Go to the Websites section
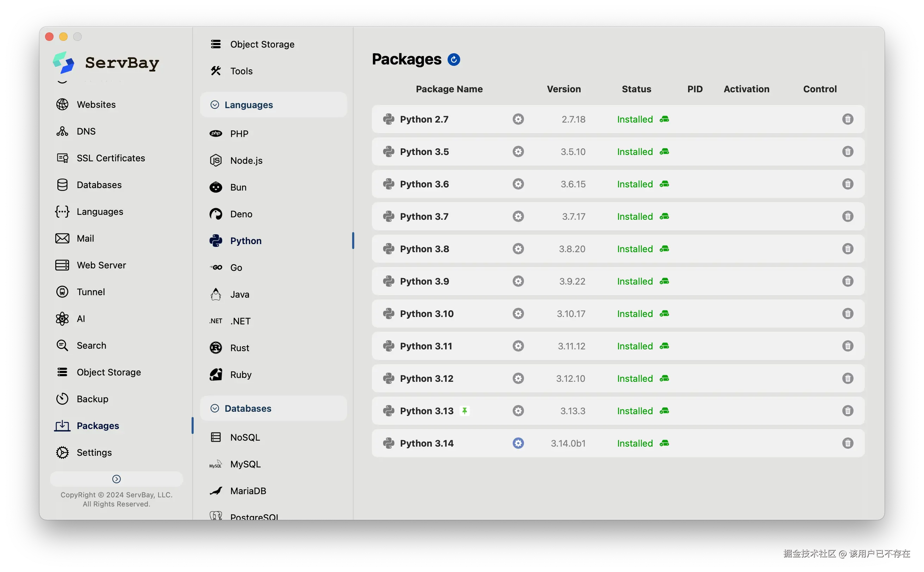This screenshot has width=924, height=572. [96, 104]
